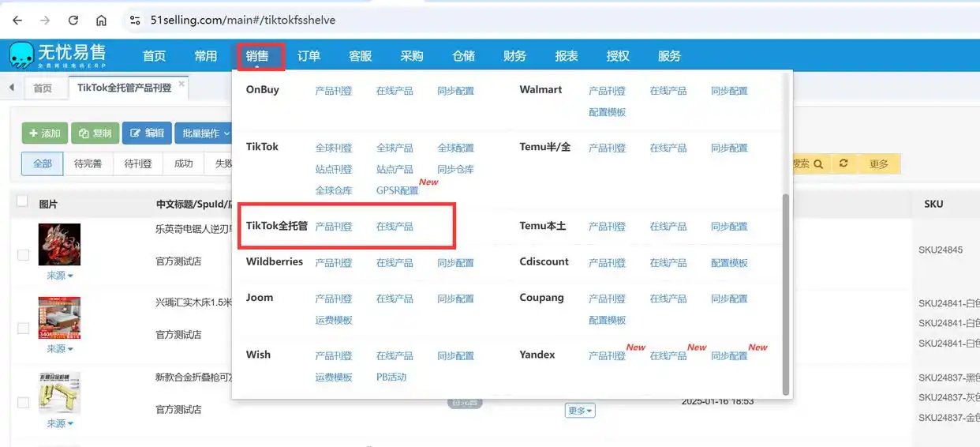This screenshot has width=980, height=447.
Task: Click the 复制 button
Action: click(95, 133)
